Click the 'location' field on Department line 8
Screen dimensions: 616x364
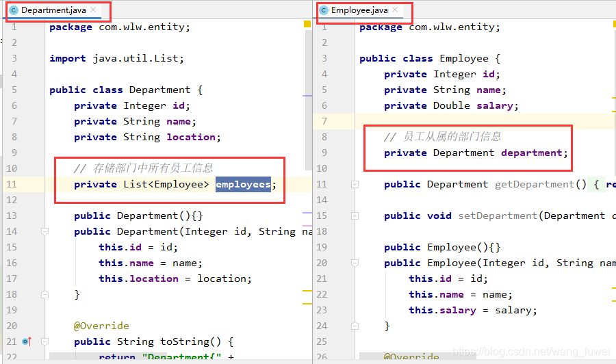[x=191, y=137]
